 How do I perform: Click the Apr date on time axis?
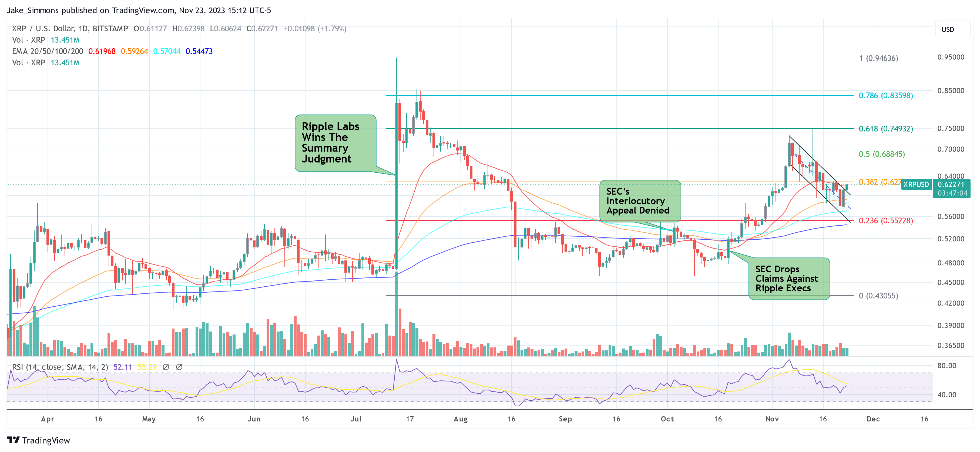[x=48, y=419]
